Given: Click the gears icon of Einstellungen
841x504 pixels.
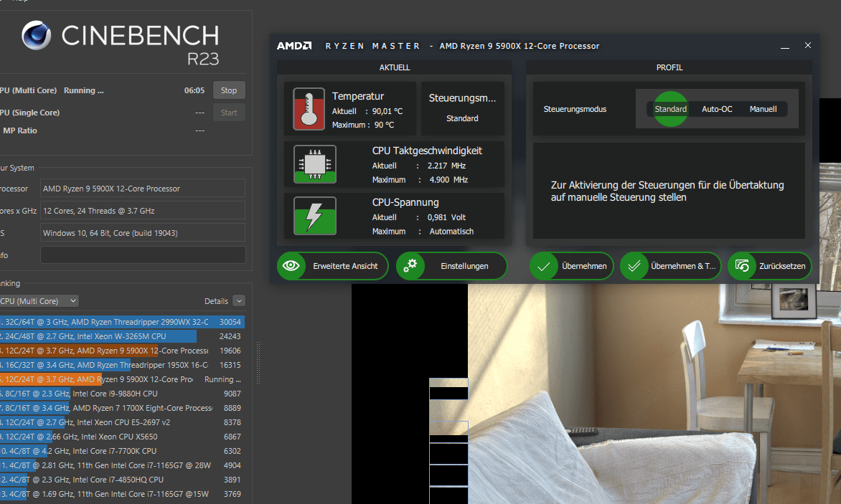Looking at the screenshot, I should click(410, 266).
